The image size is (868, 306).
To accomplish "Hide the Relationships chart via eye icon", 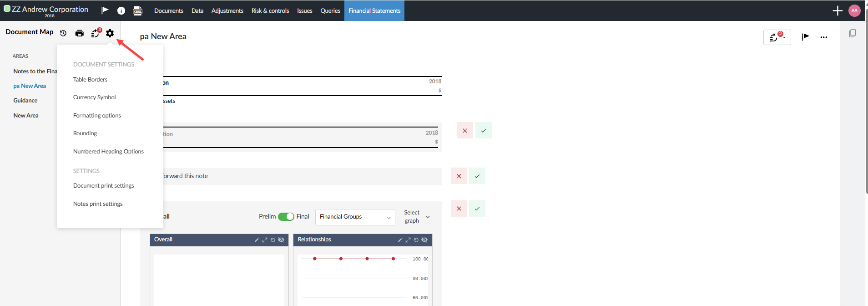I will pos(424,240).
